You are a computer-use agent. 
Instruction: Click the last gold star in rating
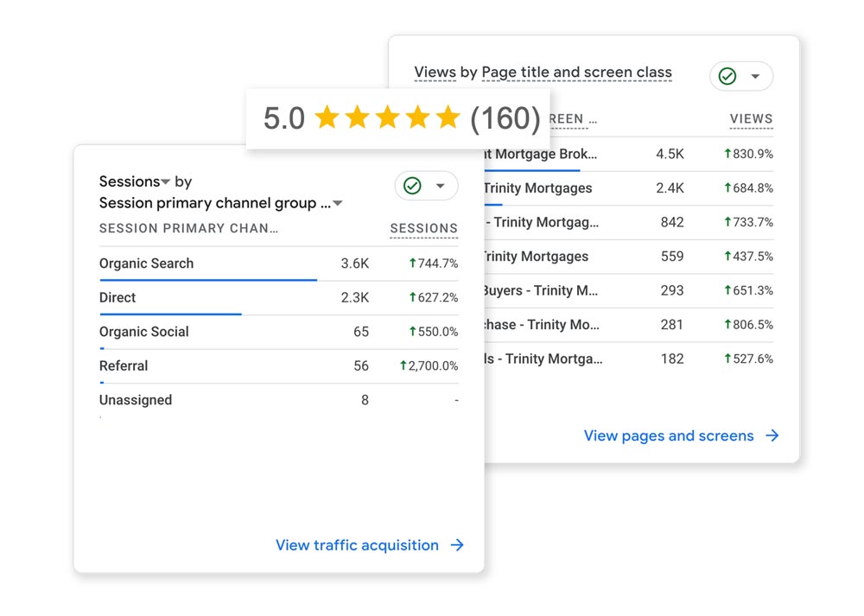pos(448,117)
